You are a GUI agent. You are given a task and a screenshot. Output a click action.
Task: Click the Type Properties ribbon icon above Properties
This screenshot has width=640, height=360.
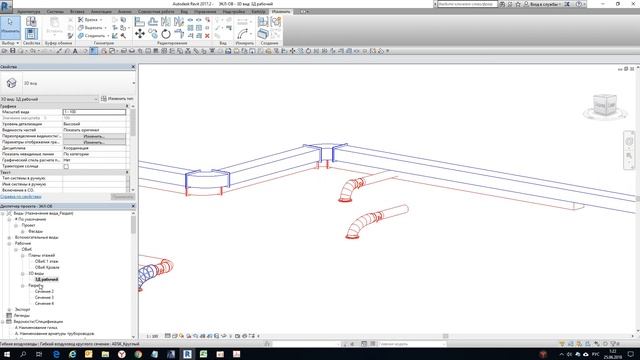point(31,22)
